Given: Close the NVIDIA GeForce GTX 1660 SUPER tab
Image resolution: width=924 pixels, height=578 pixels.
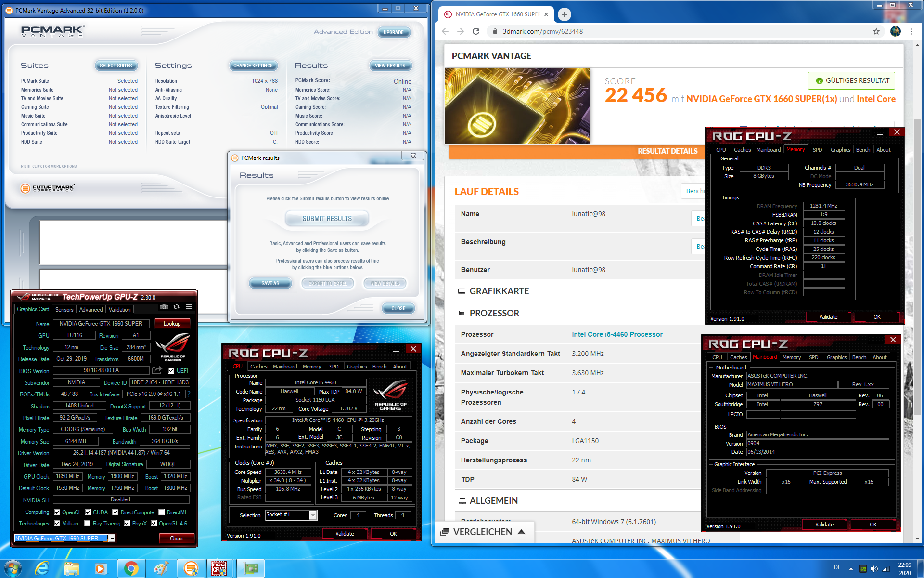Looking at the screenshot, I should (x=546, y=14).
